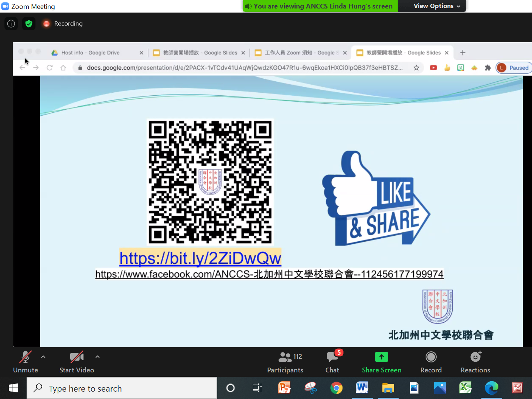Switch to Host info Google Drive tab
532x399 pixels.
[91, 53]
